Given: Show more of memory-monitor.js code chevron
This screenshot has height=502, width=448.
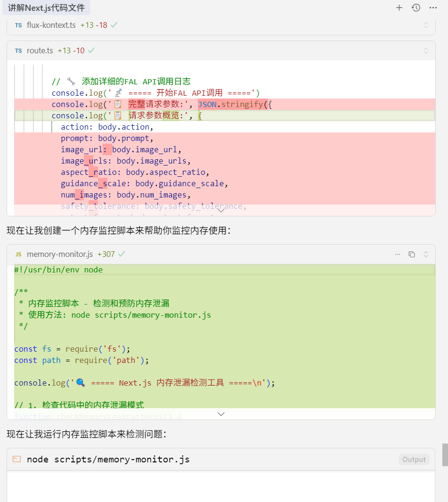Looking at the screenshot, I should (221, 414).
